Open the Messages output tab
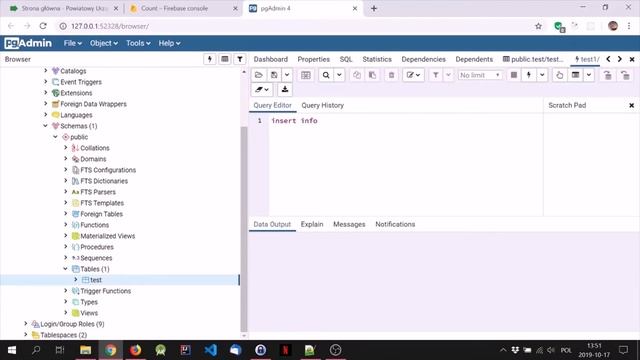This screenshot has width=640, height=360. point(349,224)
